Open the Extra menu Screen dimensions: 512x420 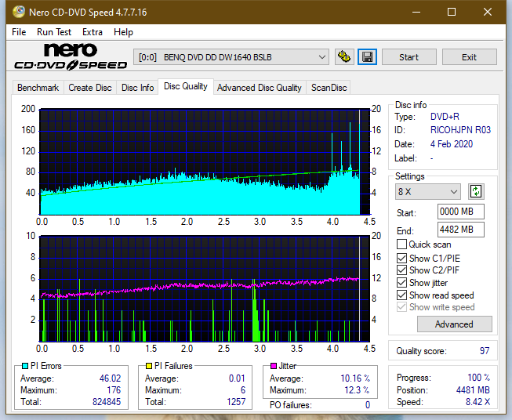93,32
